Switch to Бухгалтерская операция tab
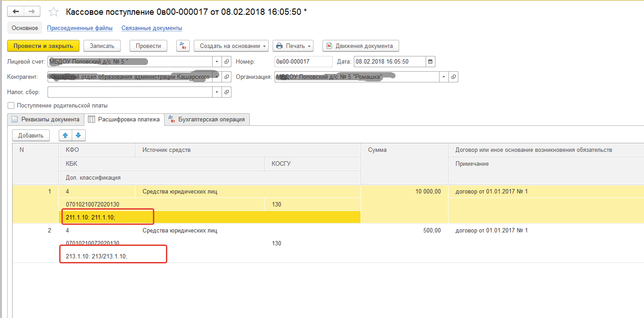The height and width of the screenshot is (318, 644). coord(207,120)
